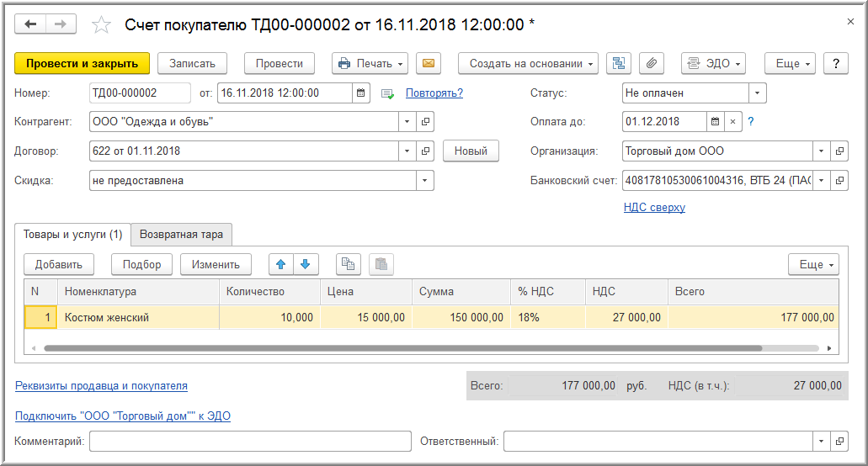Open the НДС сверху link
The width and height of the screenshot is (868, 466).
pos(654,207)
